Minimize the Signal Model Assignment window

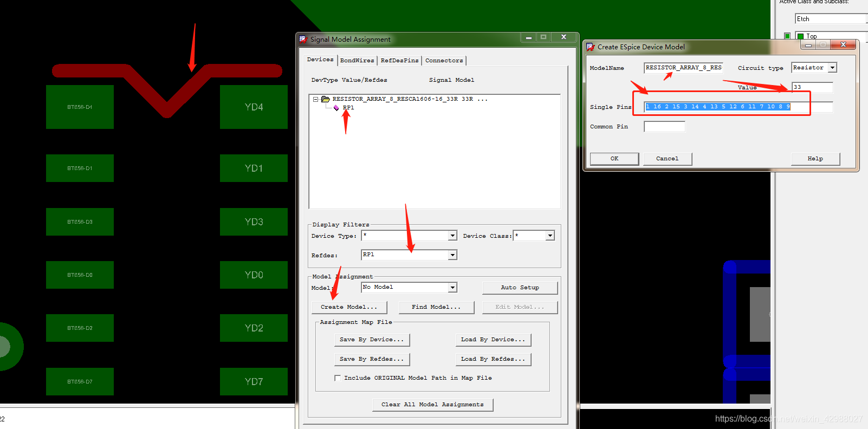click(x=528, y=37)
